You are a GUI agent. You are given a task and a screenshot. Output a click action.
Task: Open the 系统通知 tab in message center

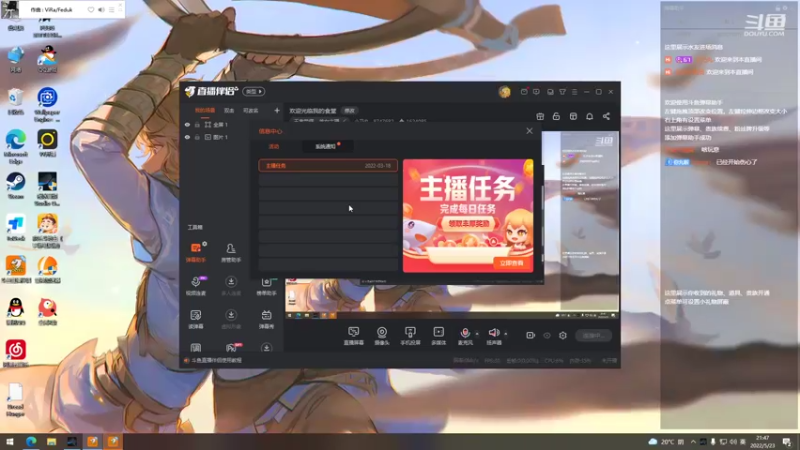click(326, 146)
